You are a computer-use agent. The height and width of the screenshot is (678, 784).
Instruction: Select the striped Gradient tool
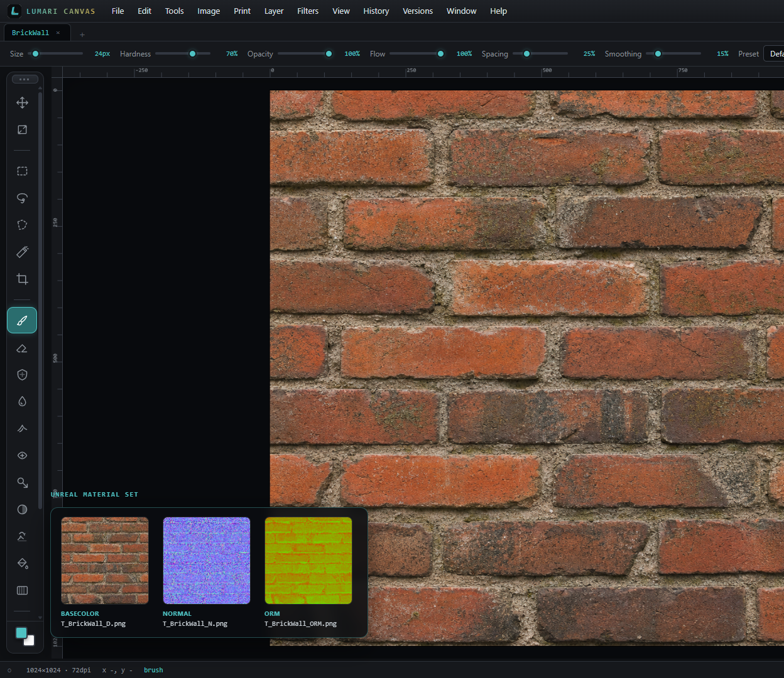coord(22,591)
